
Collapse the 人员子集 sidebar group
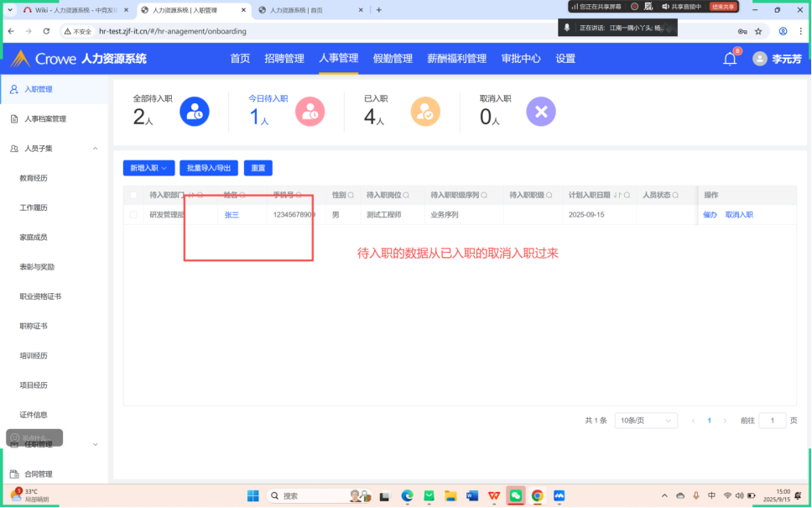pyautogui.click(x=95, y=149)
